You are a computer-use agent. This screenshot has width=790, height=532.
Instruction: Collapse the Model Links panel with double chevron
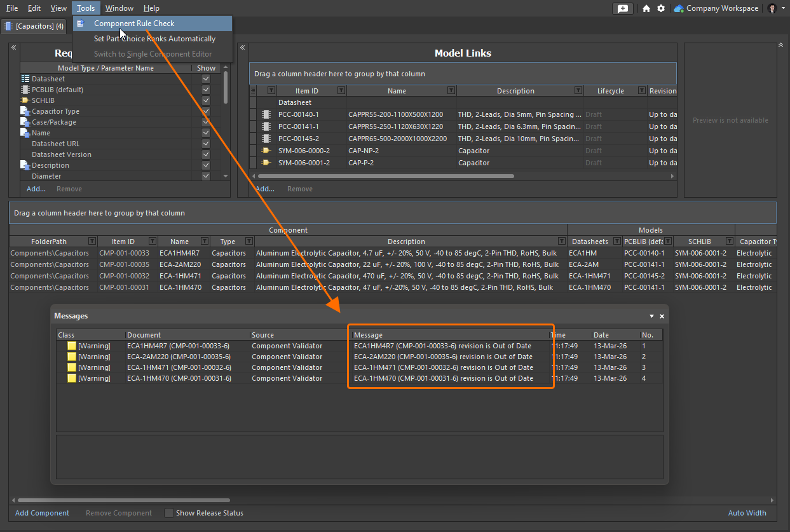(242, 48)
